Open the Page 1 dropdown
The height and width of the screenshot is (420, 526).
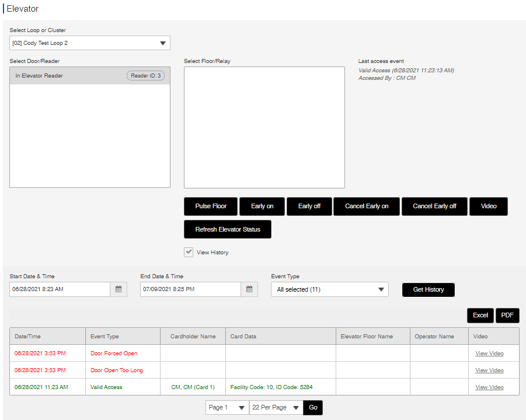[227, 407]
